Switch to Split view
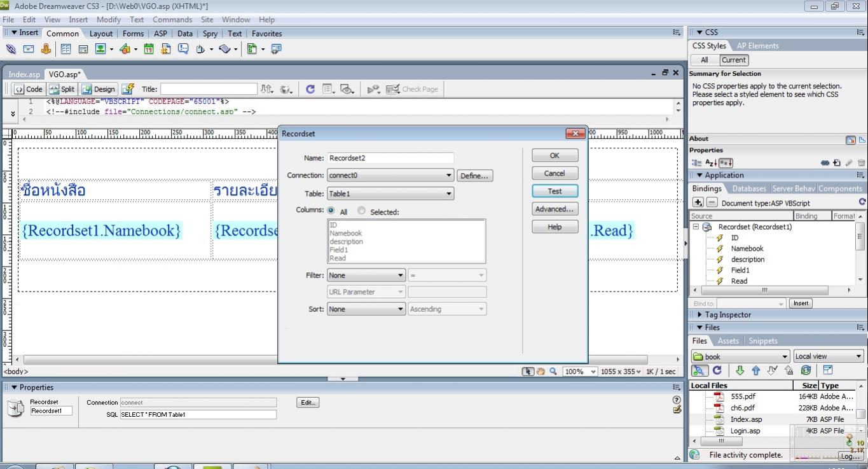Image resolution: width=868 pixels, height=469 pixels. click(62, 89)
